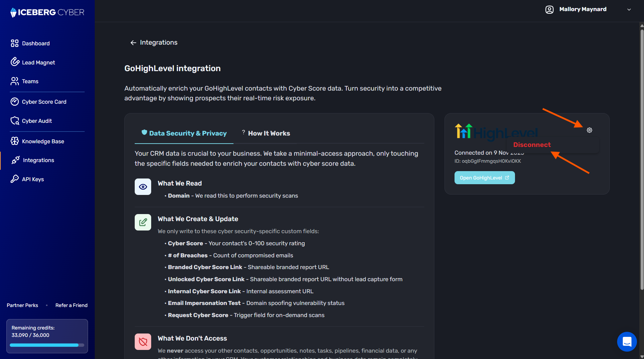
Task: Click the Refer a Friend link
Action: coord(71,305)
